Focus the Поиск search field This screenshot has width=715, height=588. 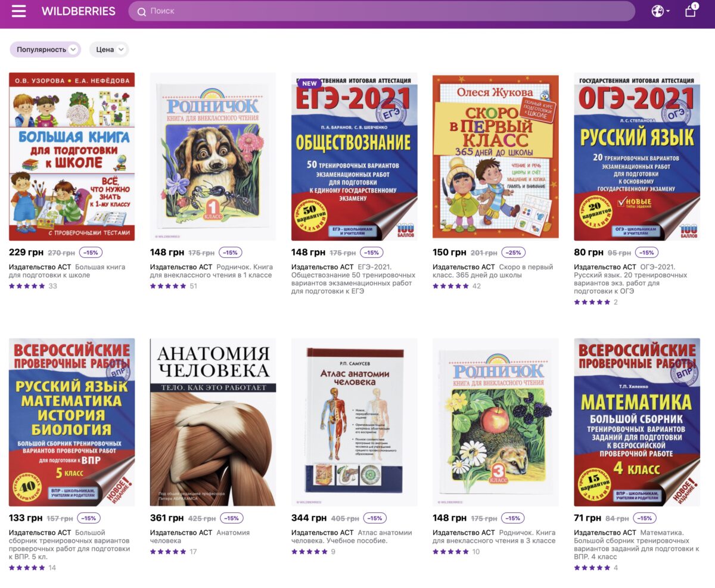pyautogui.click(x=382, y=11)
